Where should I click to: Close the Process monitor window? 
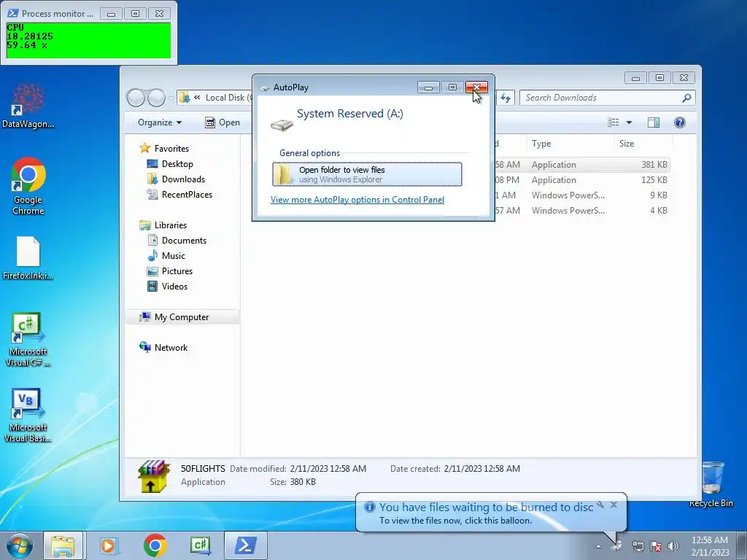[160, 14]
